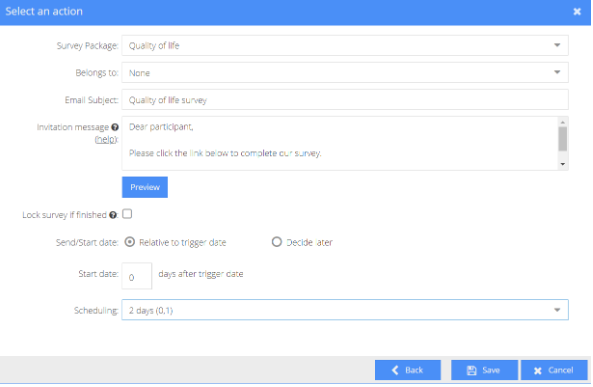593x387 pixels.
Task: Click the 'Select an action' title text
Action: coord(44,11)
